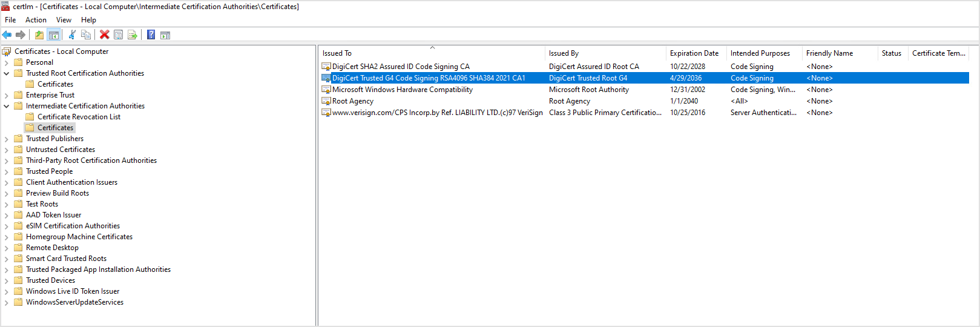
Task: Select Homegroup Machine Certificates folder
Action: tap(79, 237)
